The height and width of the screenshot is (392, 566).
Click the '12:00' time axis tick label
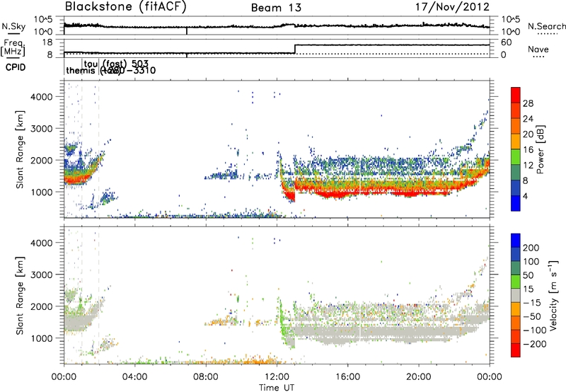277,377
